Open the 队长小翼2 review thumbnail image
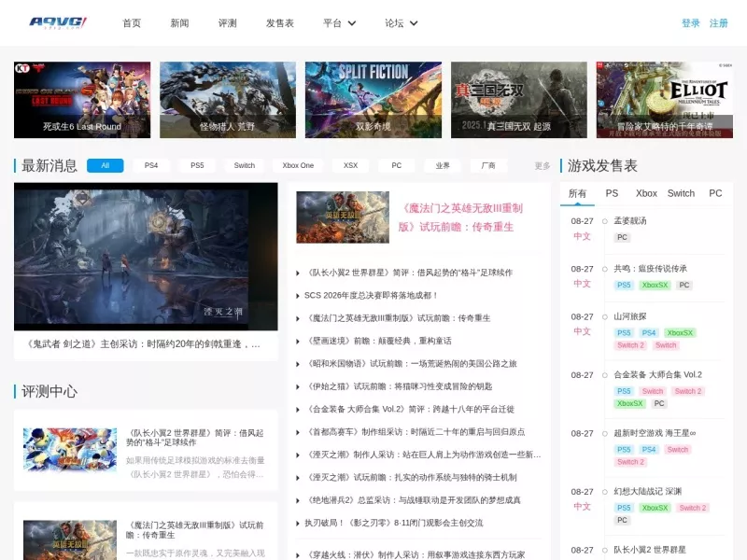This screenshot has width=747, height=560. [x=70, y=450]
